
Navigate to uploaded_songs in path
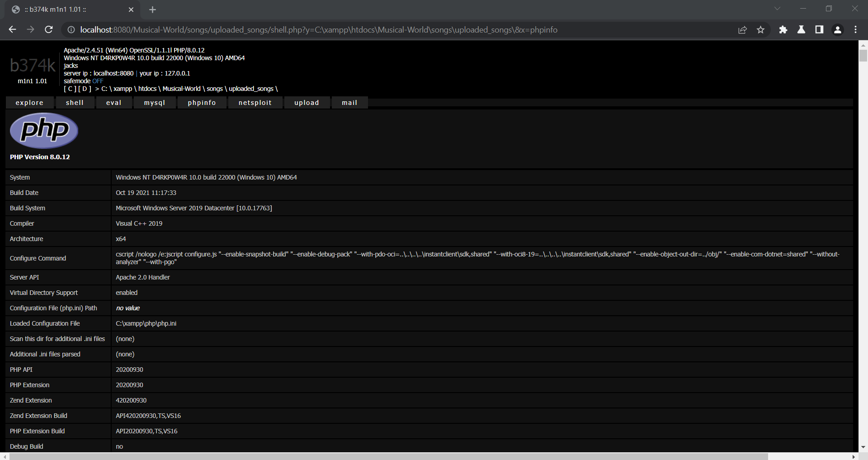coord(251,89)
